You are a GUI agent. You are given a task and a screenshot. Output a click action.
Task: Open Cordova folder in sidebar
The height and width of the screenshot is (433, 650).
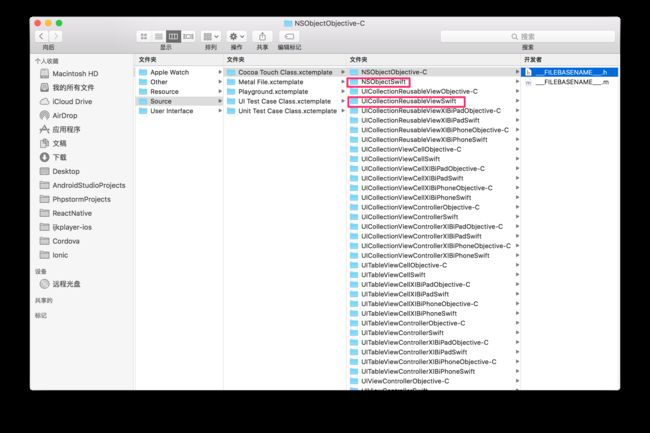pos(60,241)
